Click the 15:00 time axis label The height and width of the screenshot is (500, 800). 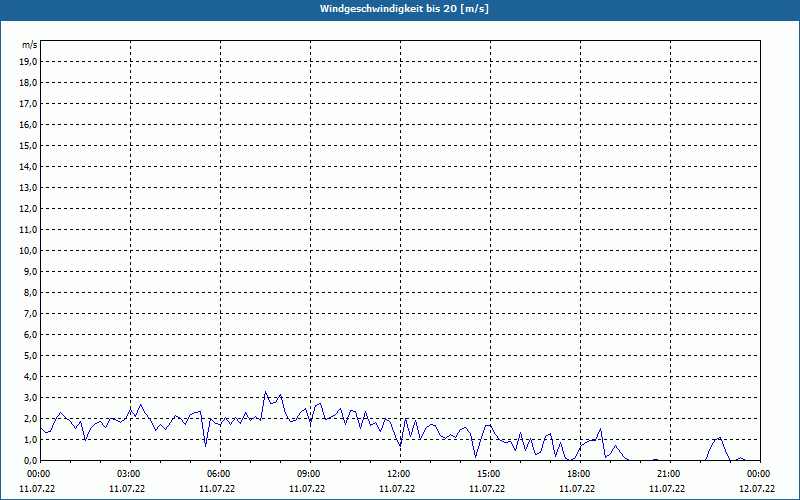coord(489,474)
